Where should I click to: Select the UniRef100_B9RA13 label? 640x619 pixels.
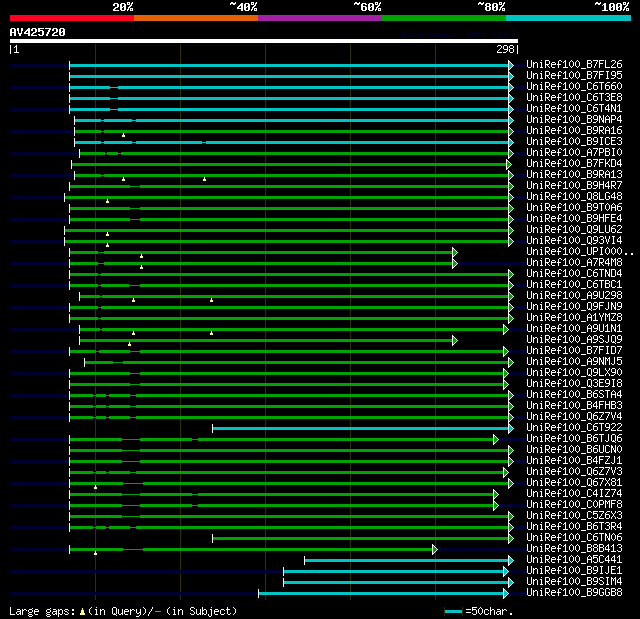[574, 175]
